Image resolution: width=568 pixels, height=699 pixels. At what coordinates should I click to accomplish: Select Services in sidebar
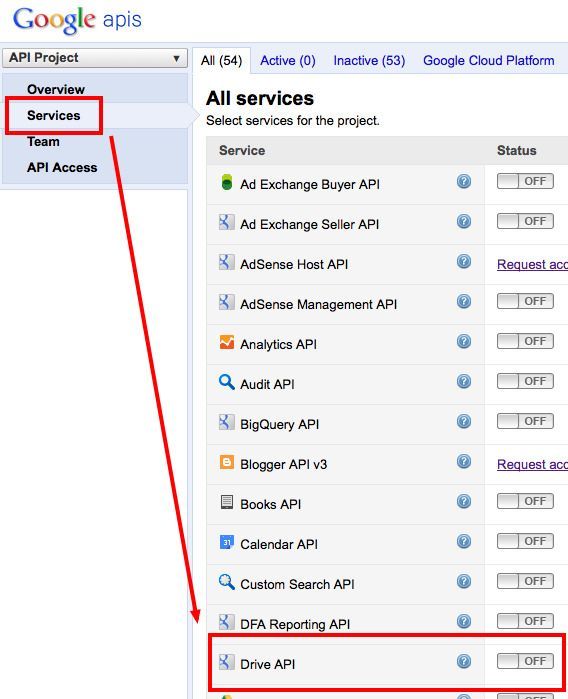point(54,115)
